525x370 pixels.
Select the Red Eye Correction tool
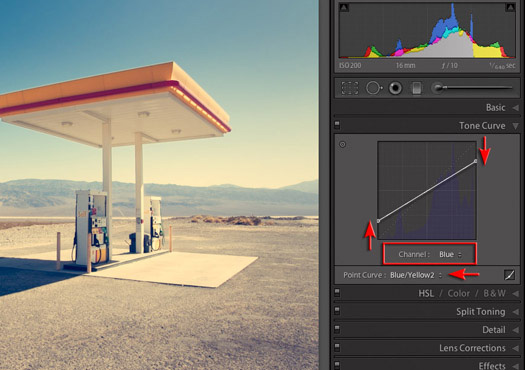pos(395,88)
